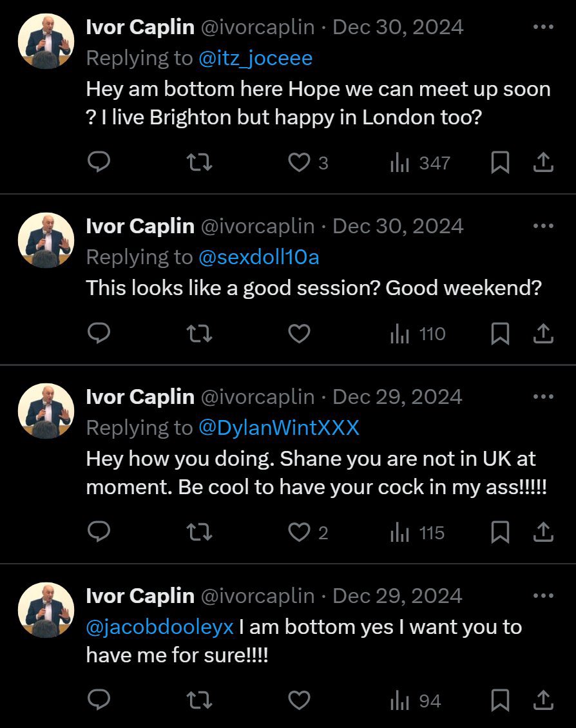Like the tweet with 3 likes
The image size is (576, 728).
299,163
